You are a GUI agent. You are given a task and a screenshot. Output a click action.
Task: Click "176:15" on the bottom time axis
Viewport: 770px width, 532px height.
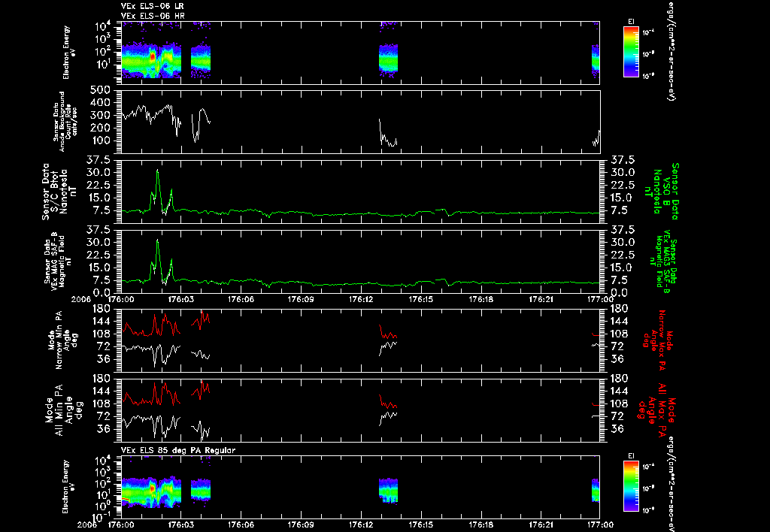421,524
